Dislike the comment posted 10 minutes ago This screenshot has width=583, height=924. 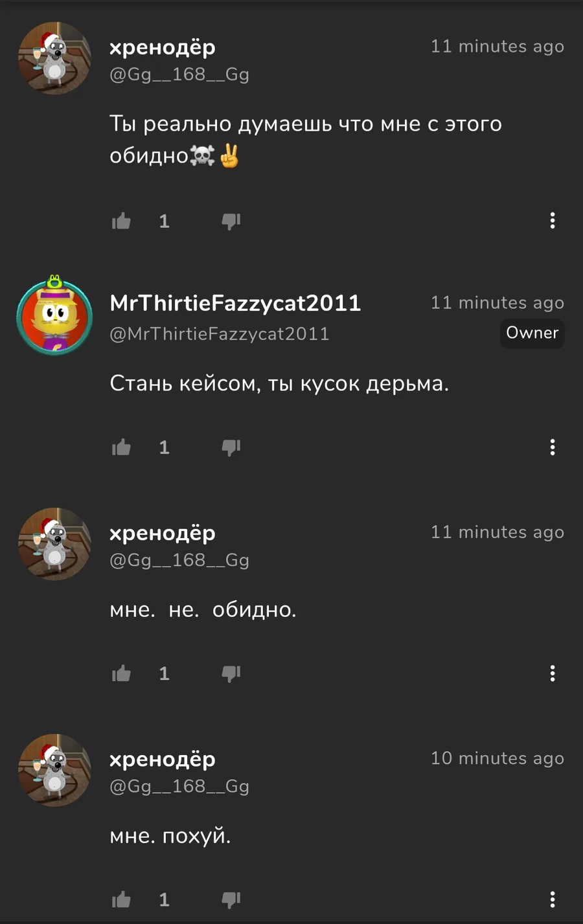pyautogui.click(x=231, y=899)
